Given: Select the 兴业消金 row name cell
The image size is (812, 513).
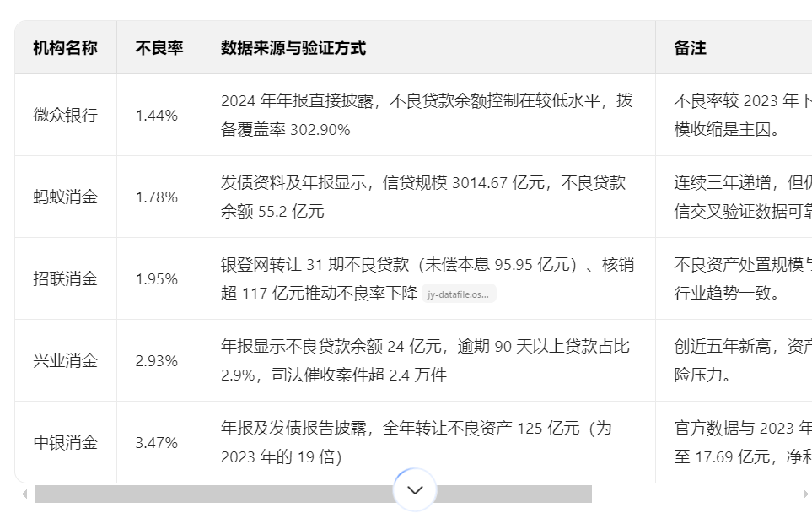Looking at the screenshot, I should coord(65,361).
